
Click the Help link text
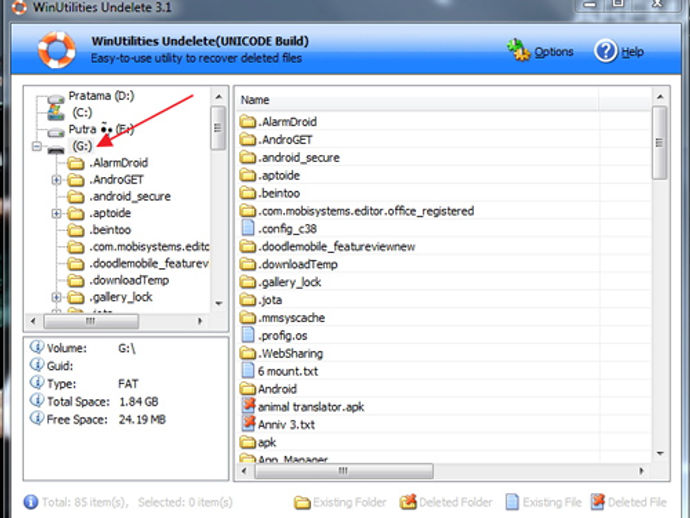632,52
